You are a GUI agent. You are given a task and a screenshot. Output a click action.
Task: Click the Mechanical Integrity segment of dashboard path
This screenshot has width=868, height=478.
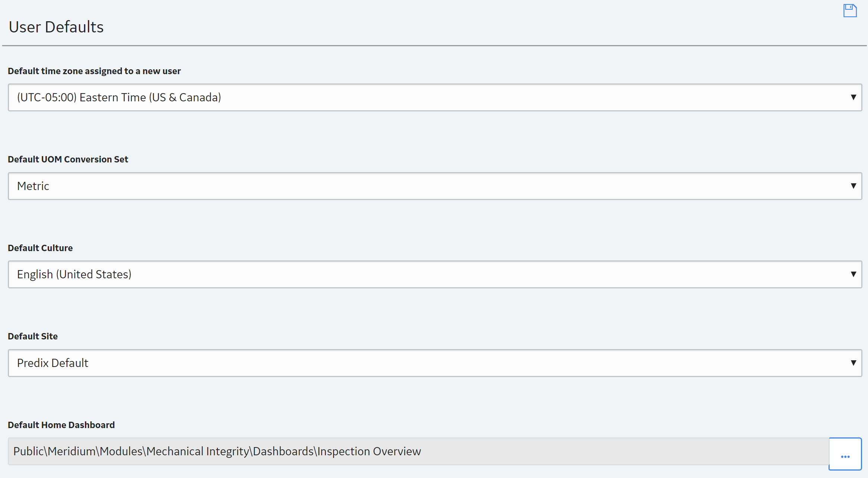tap(197, 451)
